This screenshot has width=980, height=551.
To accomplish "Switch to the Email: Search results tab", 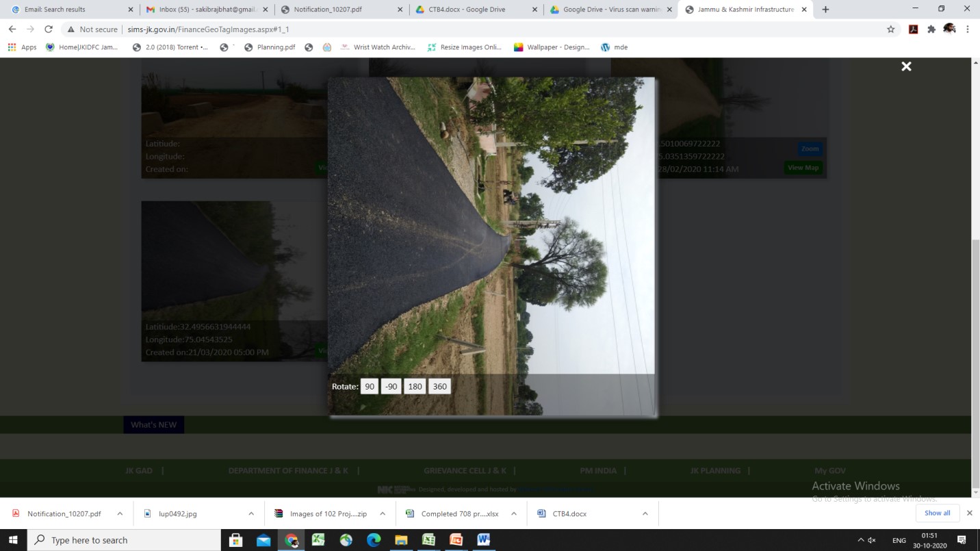I will (x=70, y=10).
